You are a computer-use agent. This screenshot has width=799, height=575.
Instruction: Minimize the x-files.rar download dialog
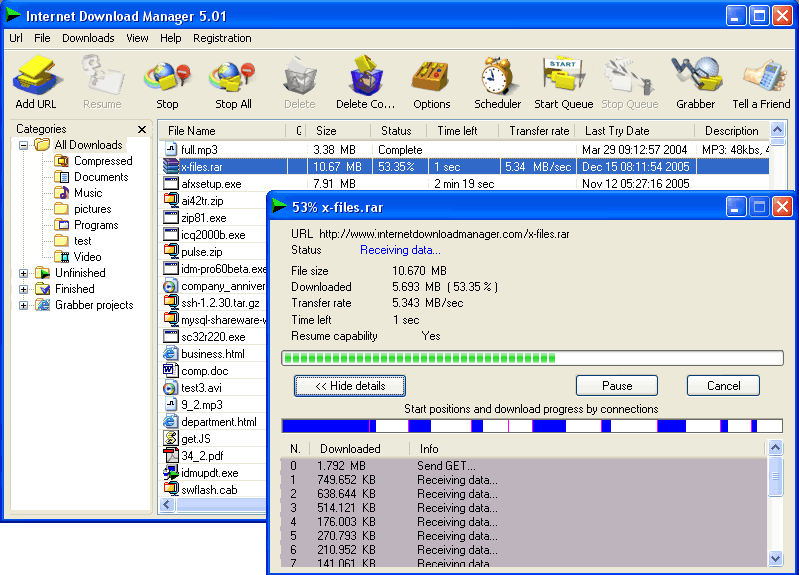735,207
